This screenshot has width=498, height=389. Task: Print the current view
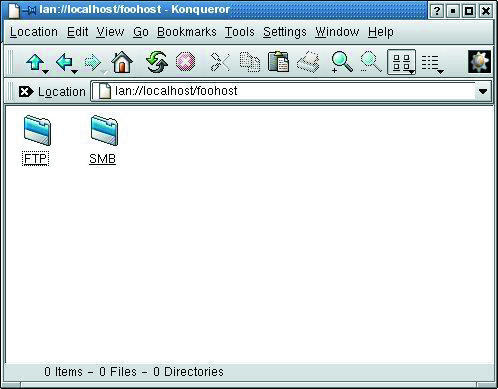308,62
